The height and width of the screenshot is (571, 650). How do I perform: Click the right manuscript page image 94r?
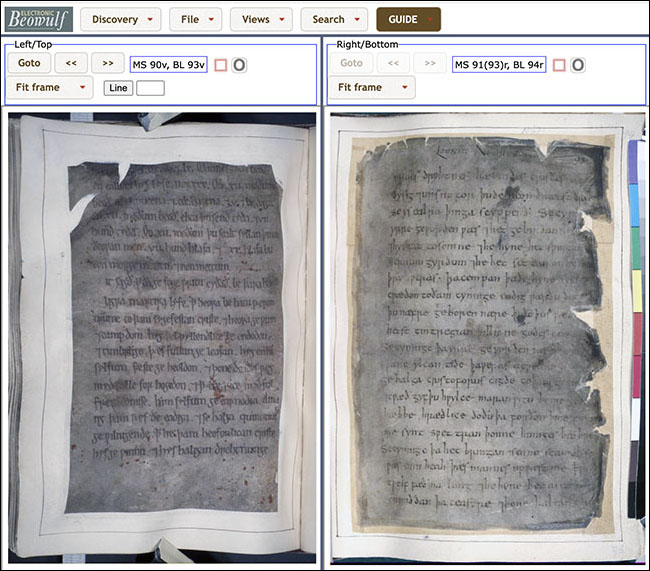pos(488,338)
